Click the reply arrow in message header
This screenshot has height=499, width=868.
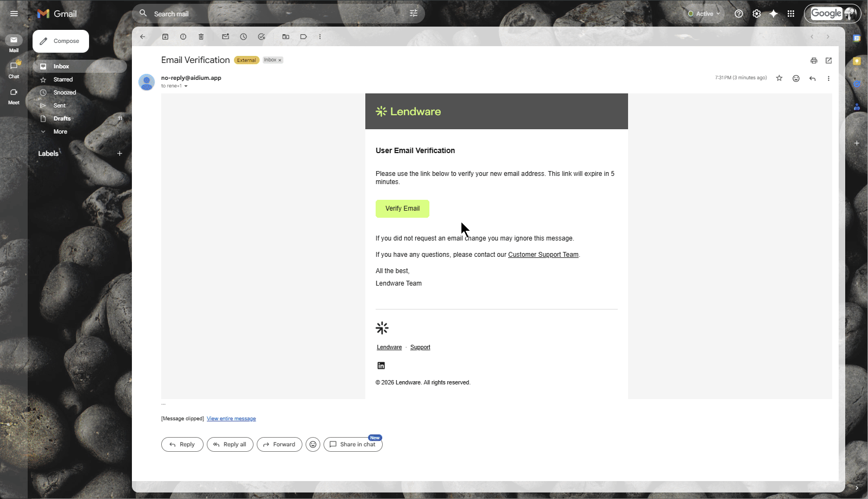[x=812, y=78]
